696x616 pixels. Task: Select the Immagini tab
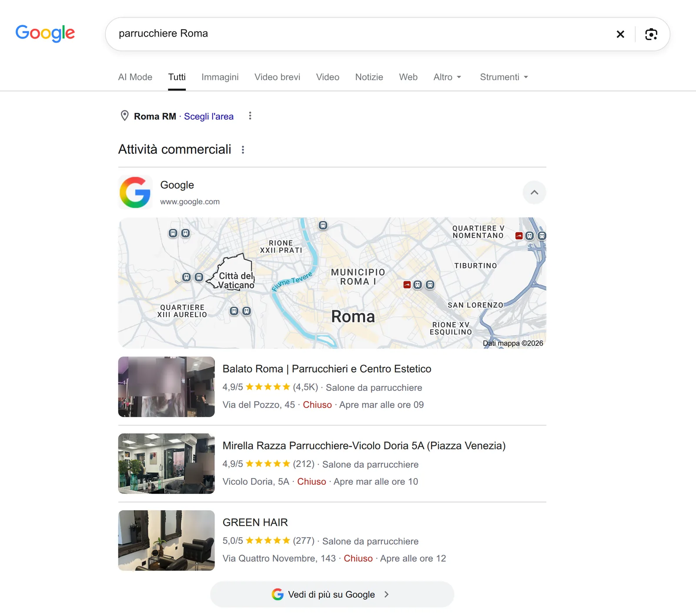[220, 77]
